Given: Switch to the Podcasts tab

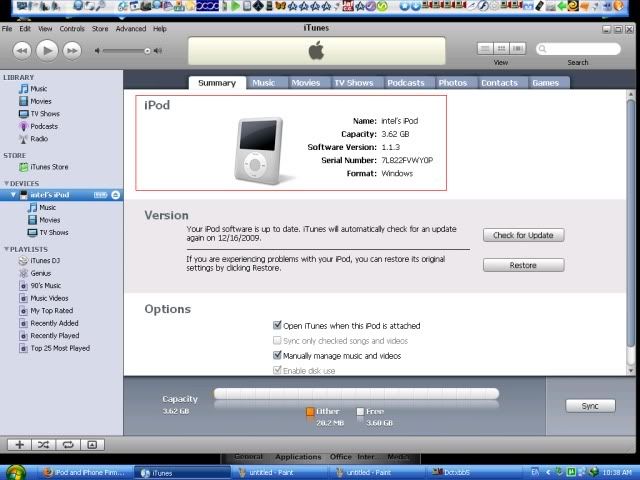Looking at the screenshot, I should [x=405, y=83].
